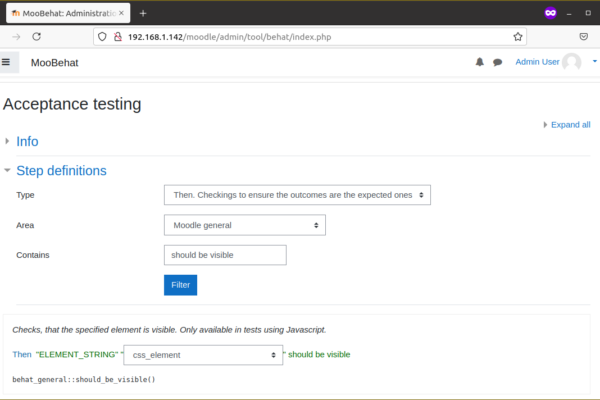The height and width of the screenshot is (400, 600).
Task: Go forward in browser history
Action: point(16,37)
